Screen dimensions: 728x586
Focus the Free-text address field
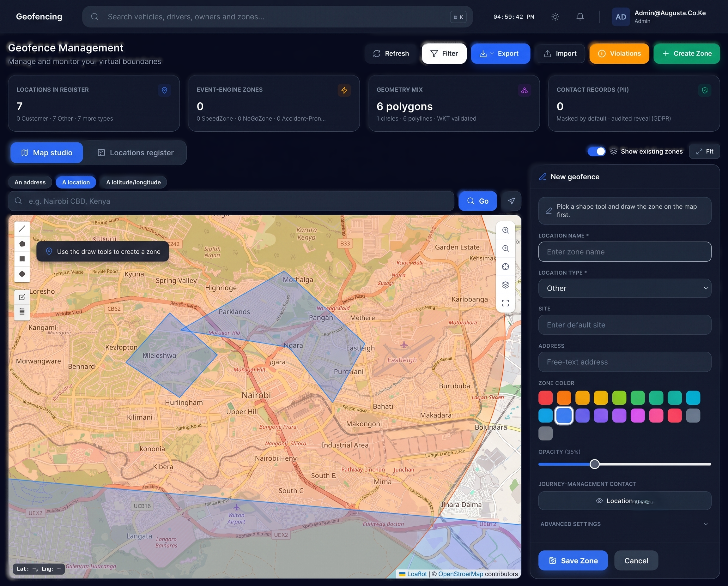625,362
